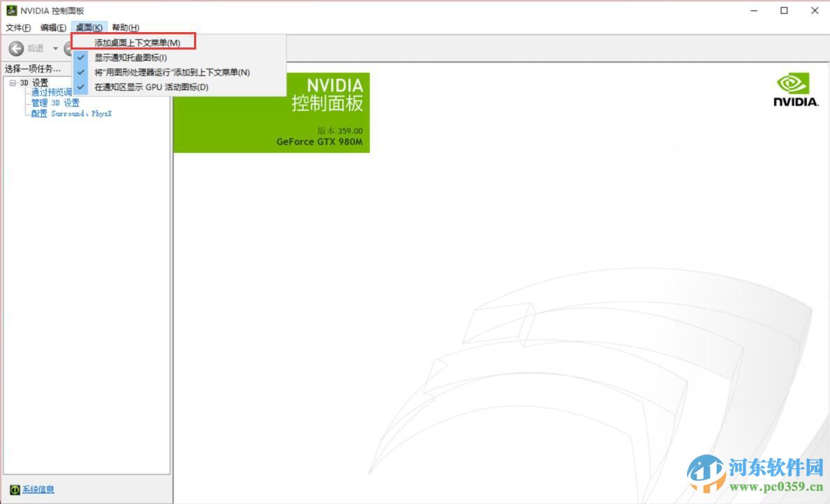This screenshot has width=830, height=504.
Task: Open the 帮助(H) menu
Action: [126, 27]
